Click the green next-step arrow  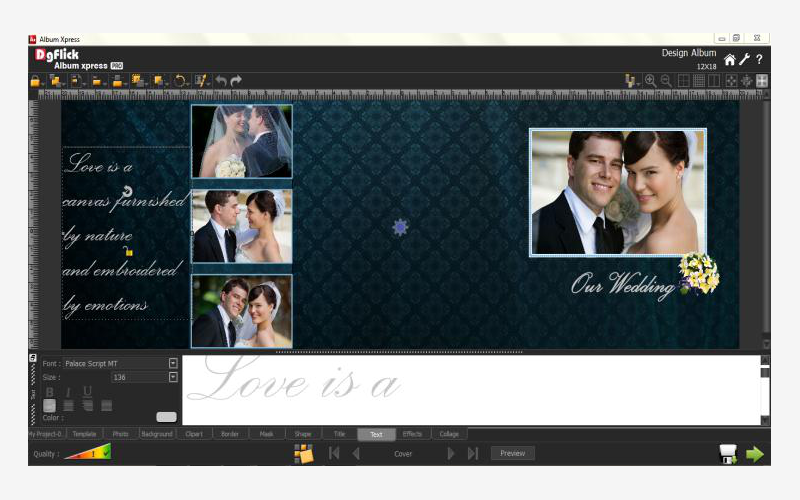coord(755,454)
